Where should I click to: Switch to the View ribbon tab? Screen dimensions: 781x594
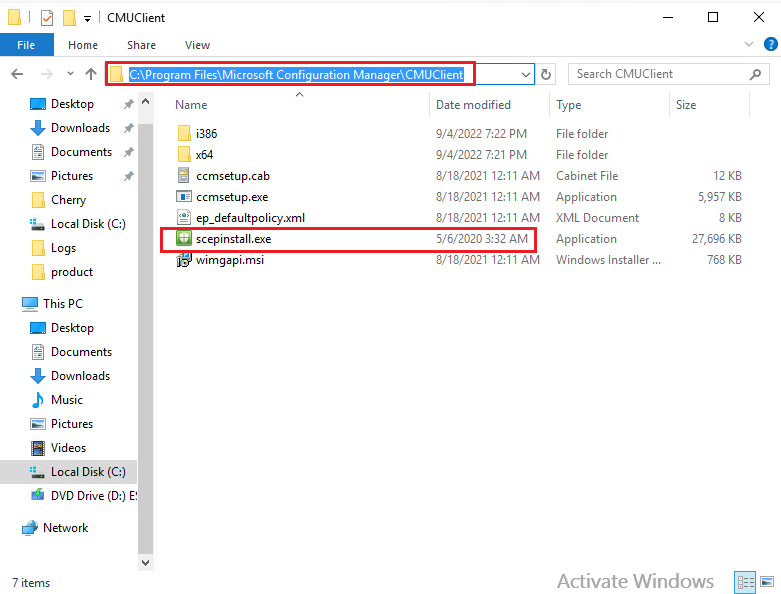click(x=197, y=45)
